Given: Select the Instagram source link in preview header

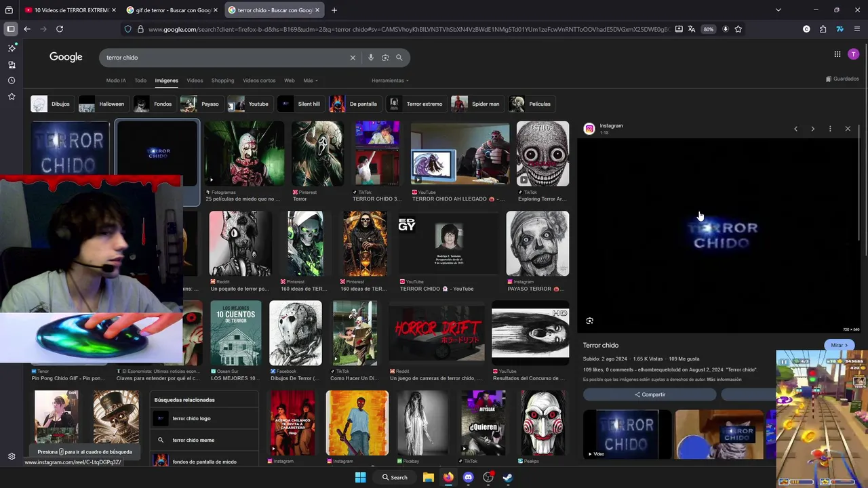Looking at the screenshot, I should pos(611,125).
